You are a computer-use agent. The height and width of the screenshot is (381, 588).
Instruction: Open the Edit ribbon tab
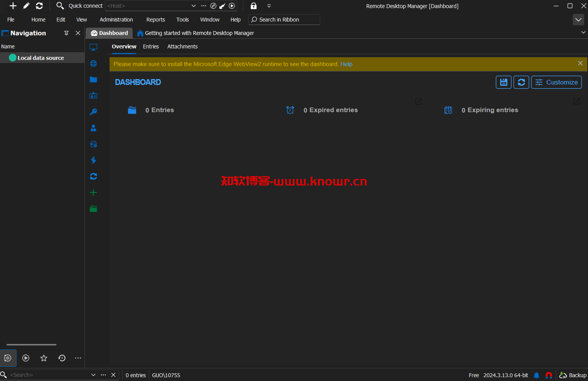[61, 20]
